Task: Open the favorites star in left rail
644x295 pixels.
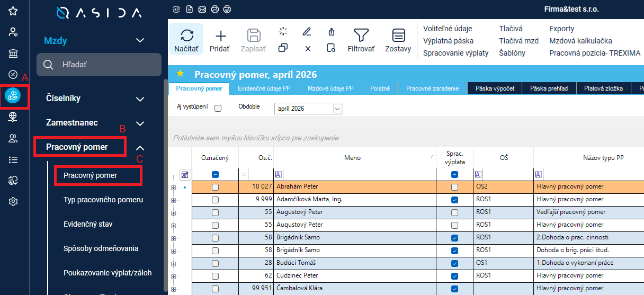Action: pyautogui.click(x=13, y=11)
